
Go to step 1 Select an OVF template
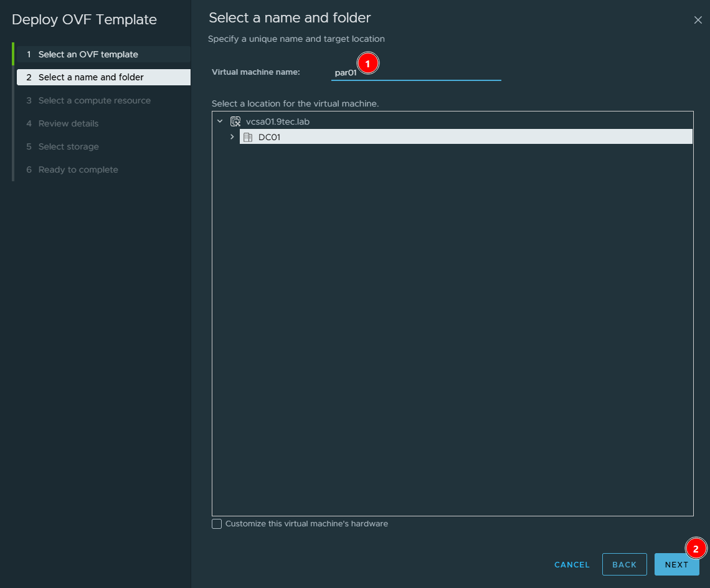[x=103, y=54]
